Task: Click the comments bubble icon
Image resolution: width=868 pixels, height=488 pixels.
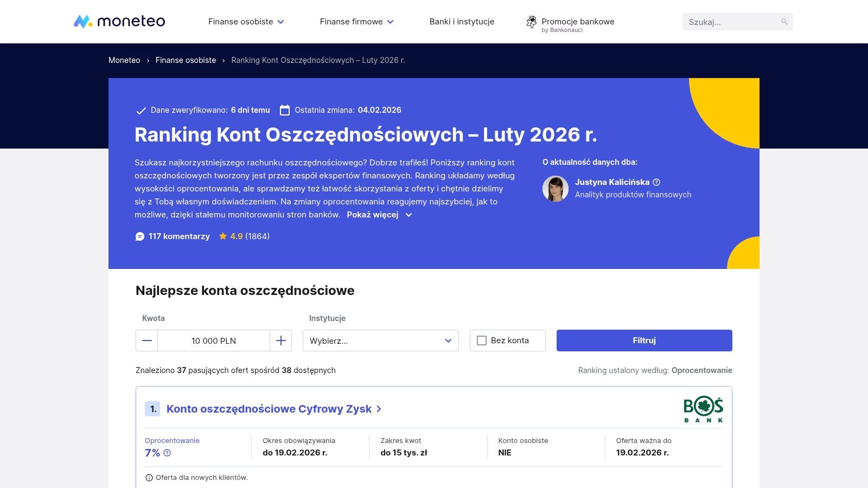Action: (x=140, y=236)
